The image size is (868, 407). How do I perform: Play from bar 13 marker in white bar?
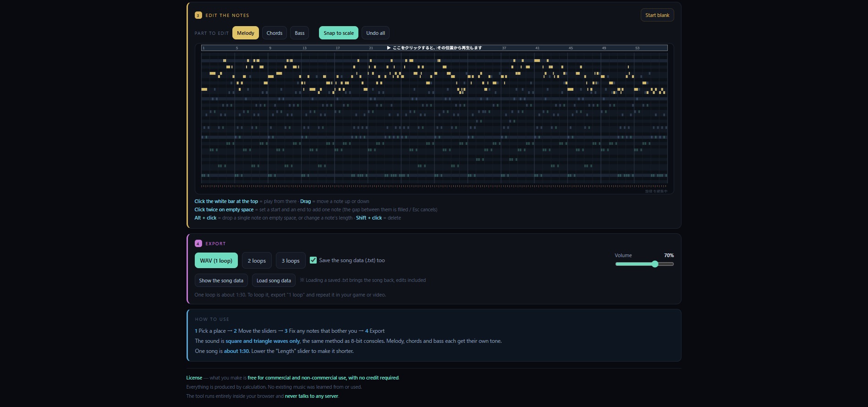click(304, 48)
